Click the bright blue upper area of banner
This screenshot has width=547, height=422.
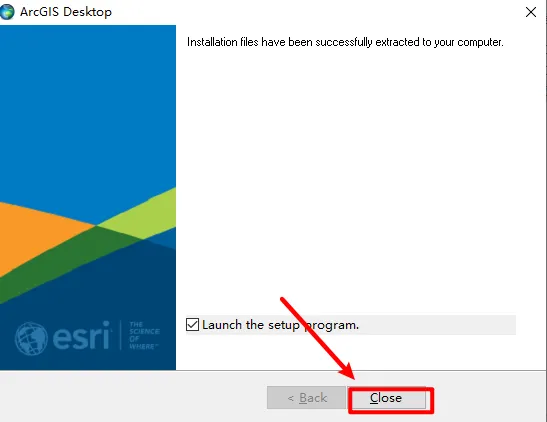click(x=88, y=105)
